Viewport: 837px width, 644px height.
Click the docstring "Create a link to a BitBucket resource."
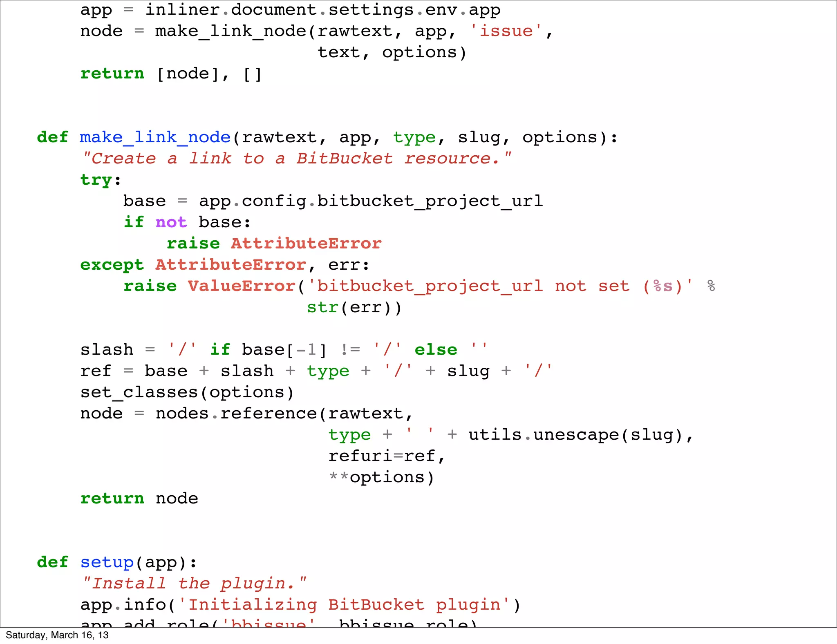coord(296,158)
